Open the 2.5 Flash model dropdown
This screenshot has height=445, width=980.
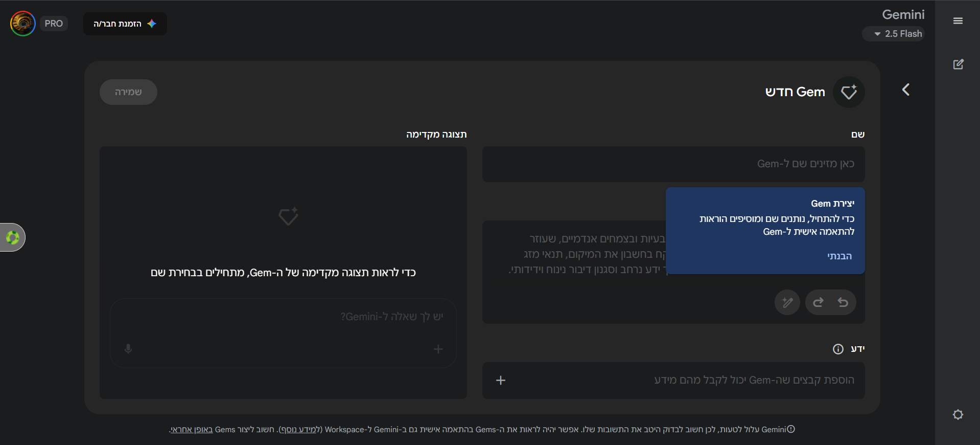894,34
